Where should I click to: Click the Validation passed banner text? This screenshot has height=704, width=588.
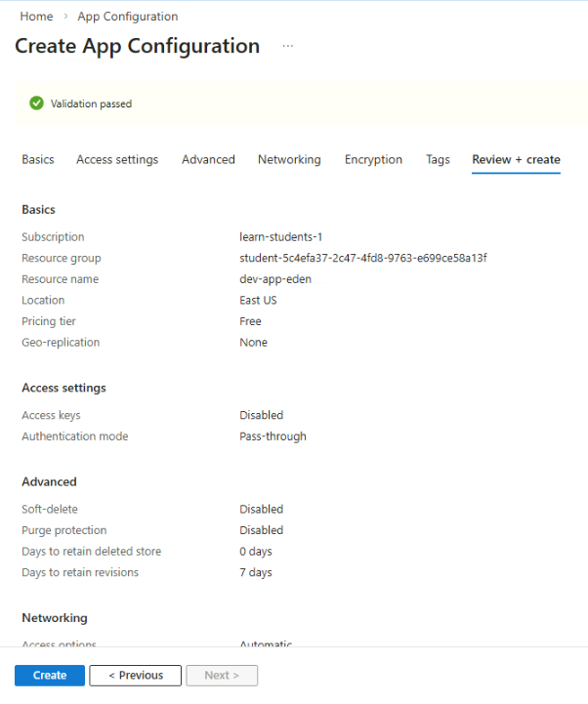coord(91,104)
